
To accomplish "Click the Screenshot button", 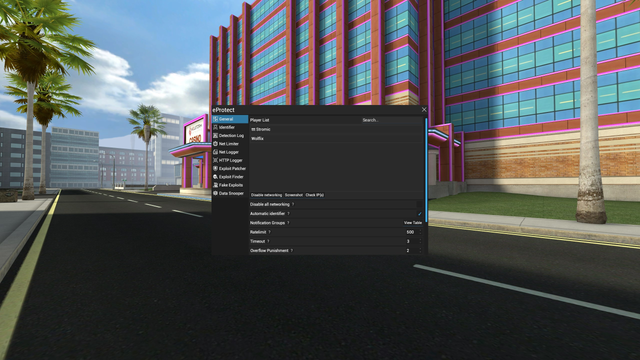I will click(x=294, y=195).
